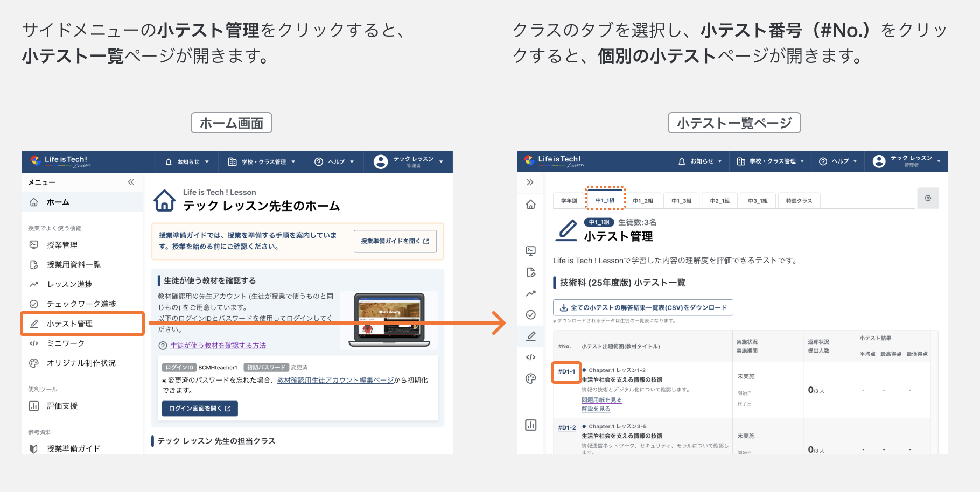Image resolution: width=980 pixels, height=492 pixels.
Task: Click the 授業準備ガイドを開く button
Action: (395, 241)
